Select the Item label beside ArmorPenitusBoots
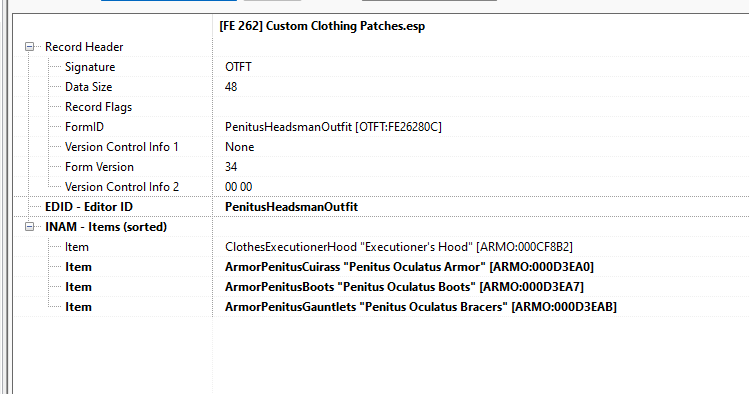The width and height of the screenshot is (749, 394). [x=78, y=287]
